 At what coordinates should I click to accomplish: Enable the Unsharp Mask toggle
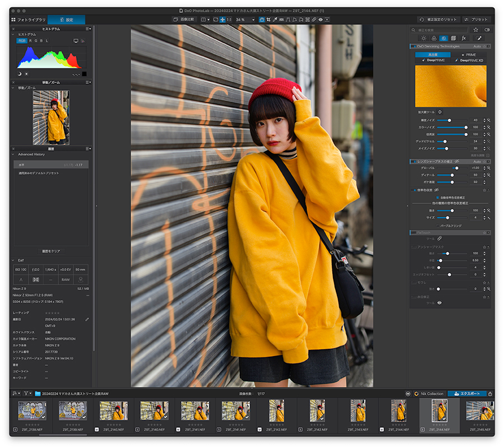(x=414, y=247)
